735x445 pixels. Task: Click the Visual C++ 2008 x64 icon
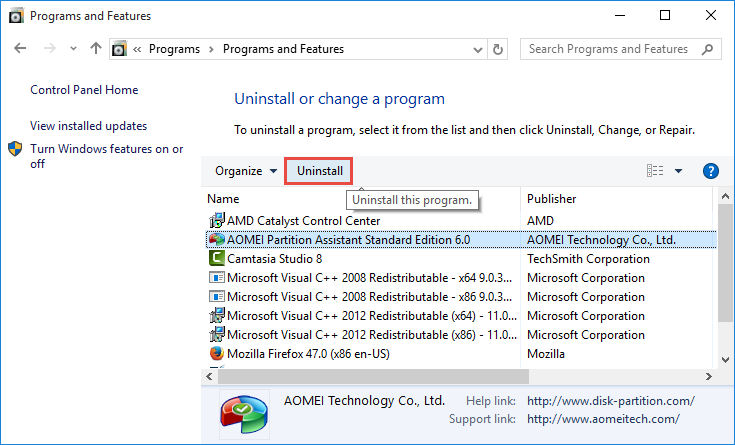point(217,278)
